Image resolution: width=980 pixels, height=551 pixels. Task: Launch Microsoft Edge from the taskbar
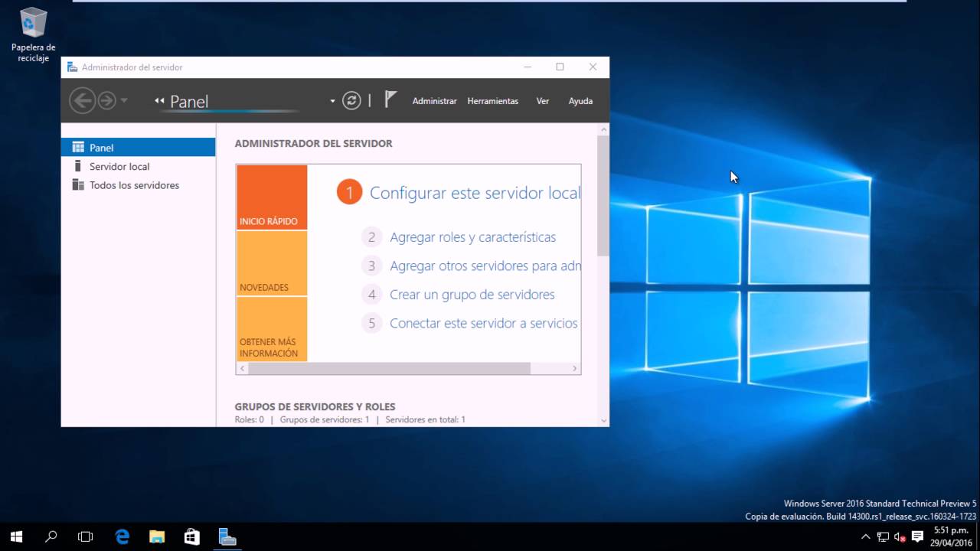tap(122, 536)
